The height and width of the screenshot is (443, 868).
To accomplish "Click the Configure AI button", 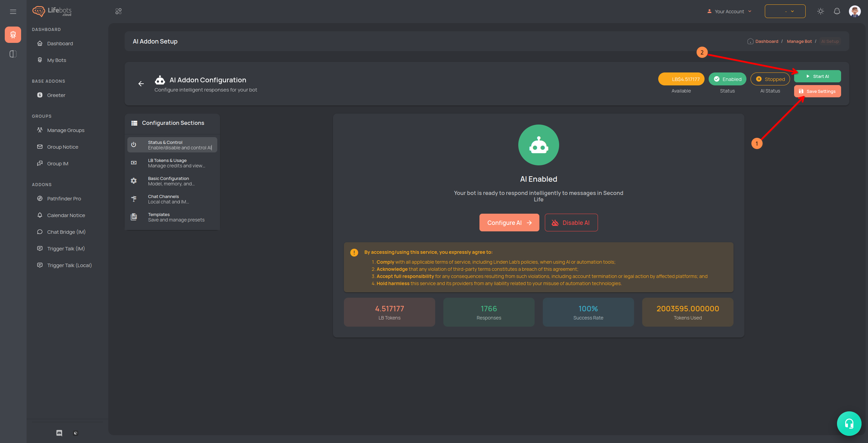I will point(509,223).
